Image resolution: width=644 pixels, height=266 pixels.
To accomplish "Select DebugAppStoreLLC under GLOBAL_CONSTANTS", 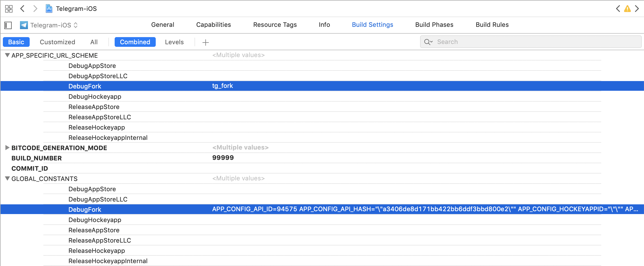I will pos(98,199).
